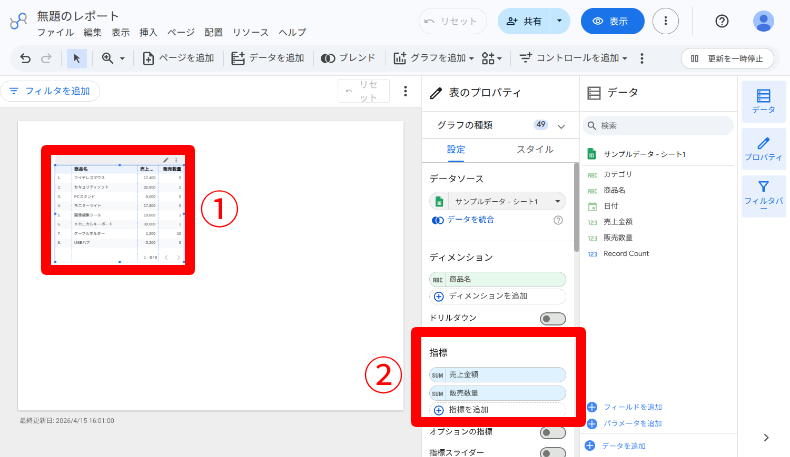The height and width of the screenshot is (457, 790).
Task: Switch to the 設定 tab
Action: click(x=456, y=150)
